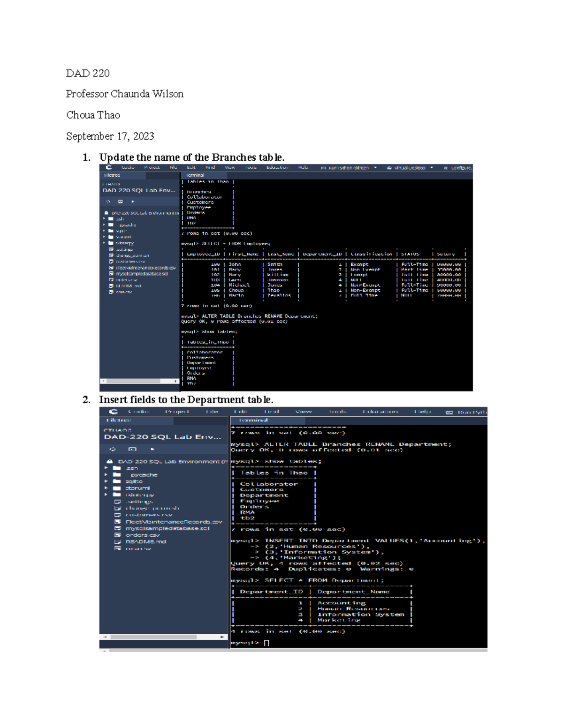Click the middle terminal icon in the upper filetree toolbar
The image size is (563, 728).
pyautogui.click(x=120, y=202)
